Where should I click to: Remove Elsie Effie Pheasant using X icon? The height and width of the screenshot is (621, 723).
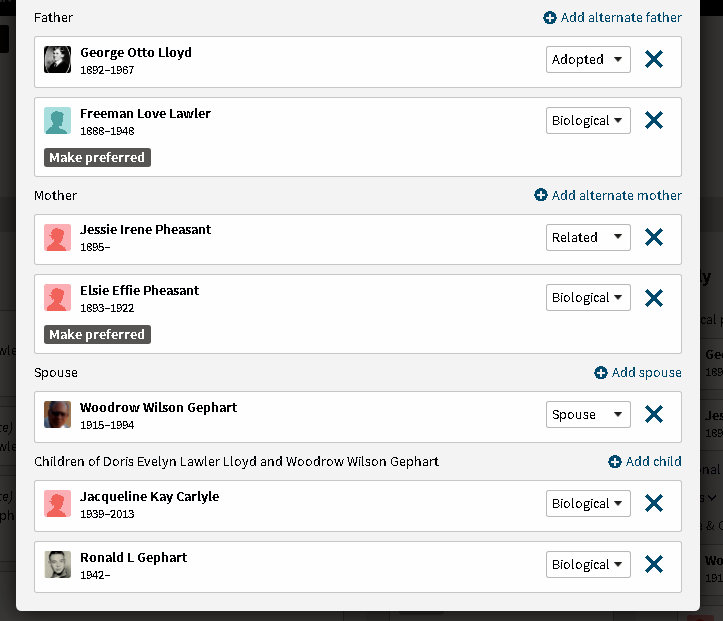pos(654,298)
